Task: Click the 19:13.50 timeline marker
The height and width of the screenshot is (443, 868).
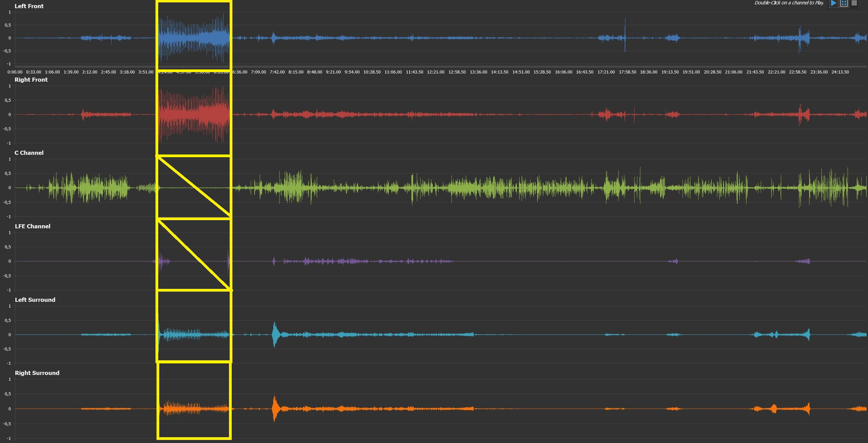Action: (x=670, y=72)
